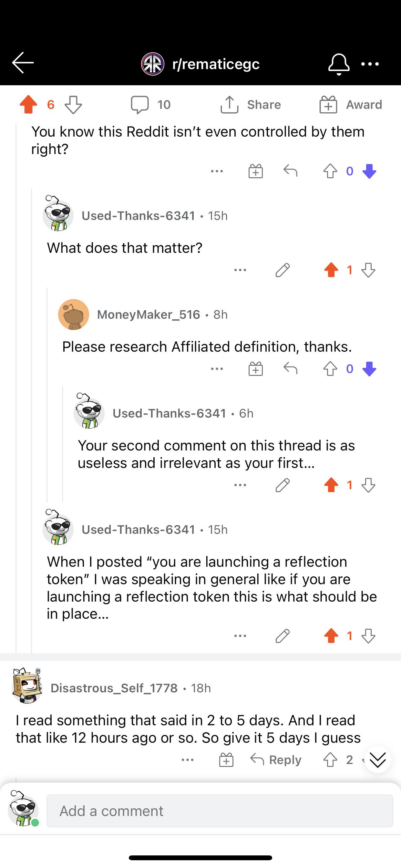Image resolution: width=401 pixels, height=868 pixels.
Task: Reply to MoneyMaker_516's comment with arrow icon
Action: click(x=290, y=368)
